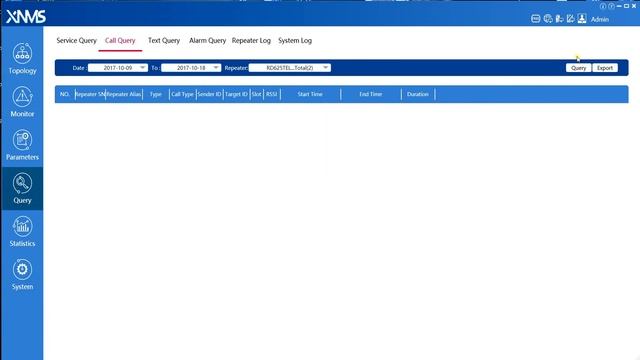Open the System Log tab
Image resolution: width=640 pixels, height=360 pixels.
295,40
